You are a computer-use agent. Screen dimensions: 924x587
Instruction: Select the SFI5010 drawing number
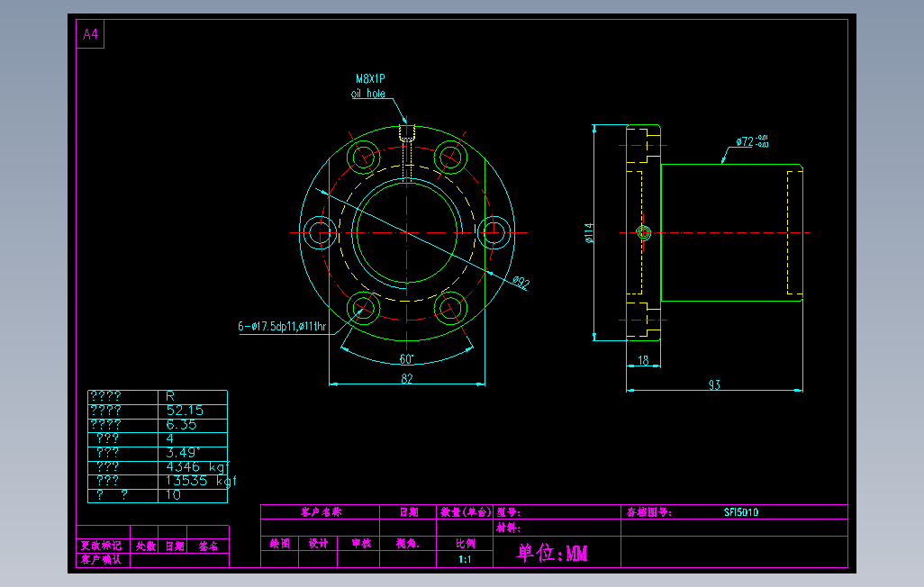[x=741, y=512]
